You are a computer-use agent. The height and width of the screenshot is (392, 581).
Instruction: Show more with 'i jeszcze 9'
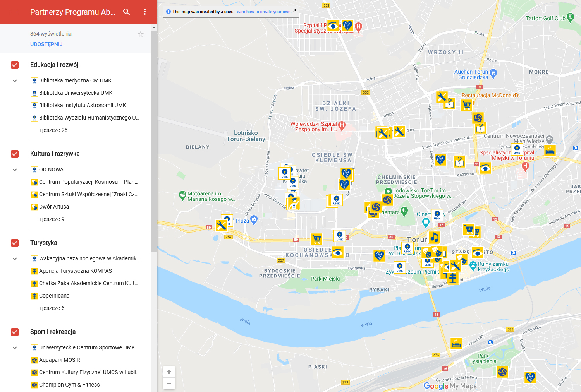click(52, 219)
